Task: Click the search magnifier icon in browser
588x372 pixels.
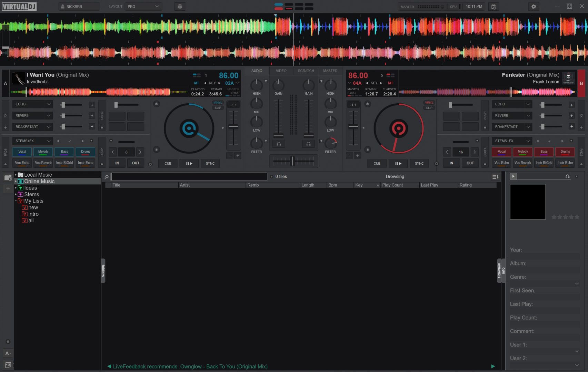Action: pyautogui.click(x=107, y=177)
